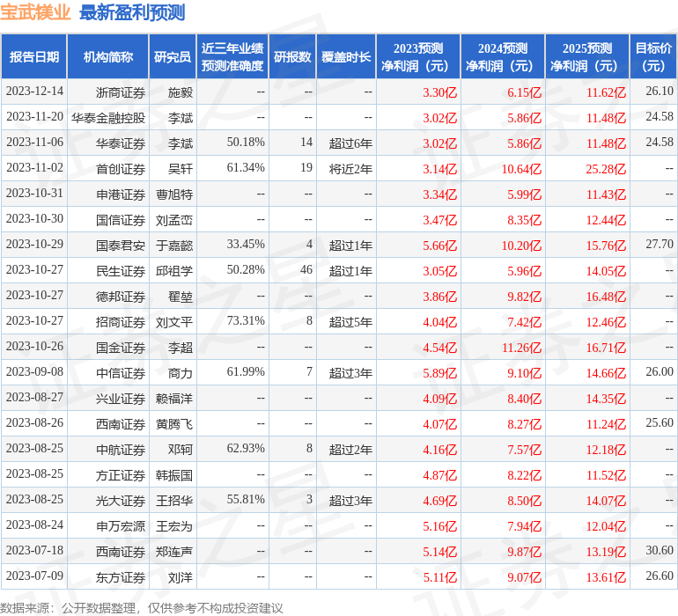Click analyst name 刘孟峦
This screenshot has height=616, width=678.
click(174, 220)
